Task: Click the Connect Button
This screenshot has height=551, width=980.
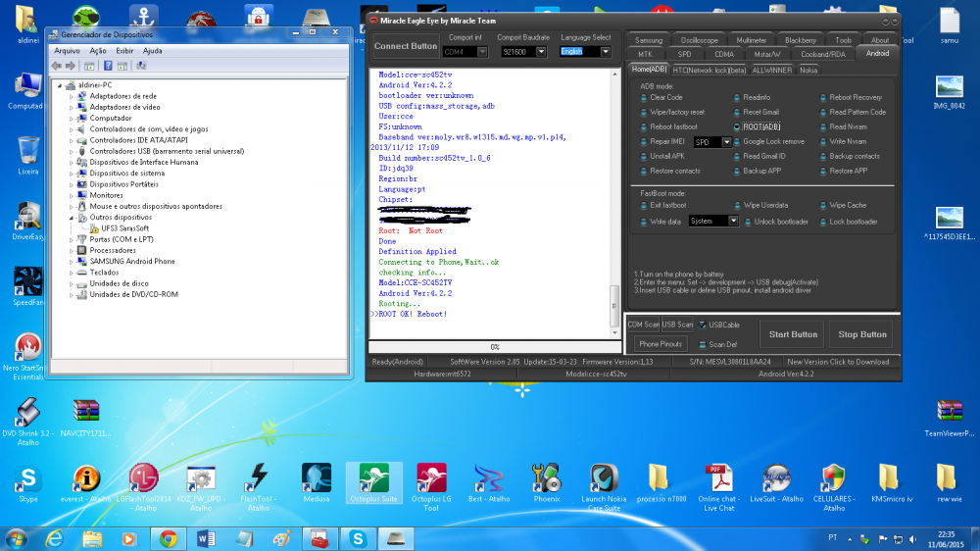Action: (x=406, y=46)
